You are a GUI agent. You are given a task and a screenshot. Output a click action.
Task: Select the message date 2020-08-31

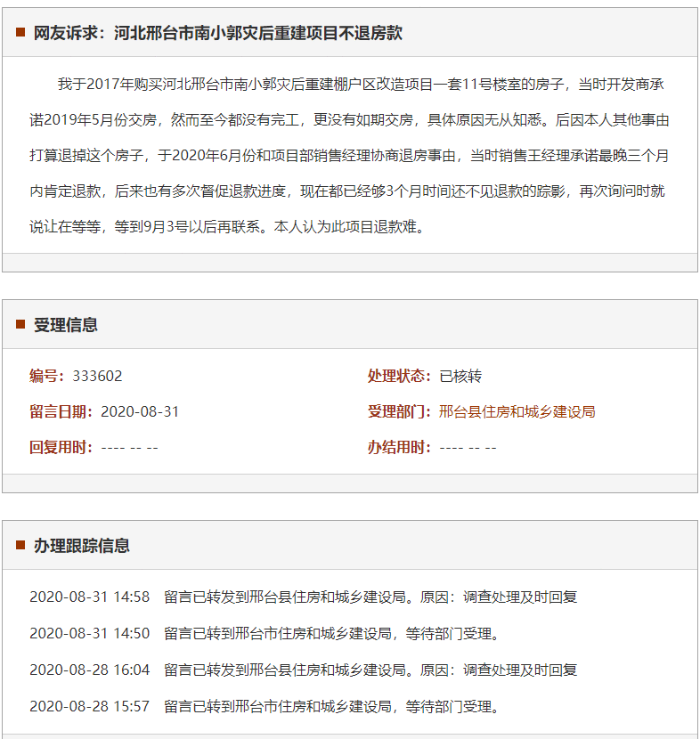tap(140, 411)
